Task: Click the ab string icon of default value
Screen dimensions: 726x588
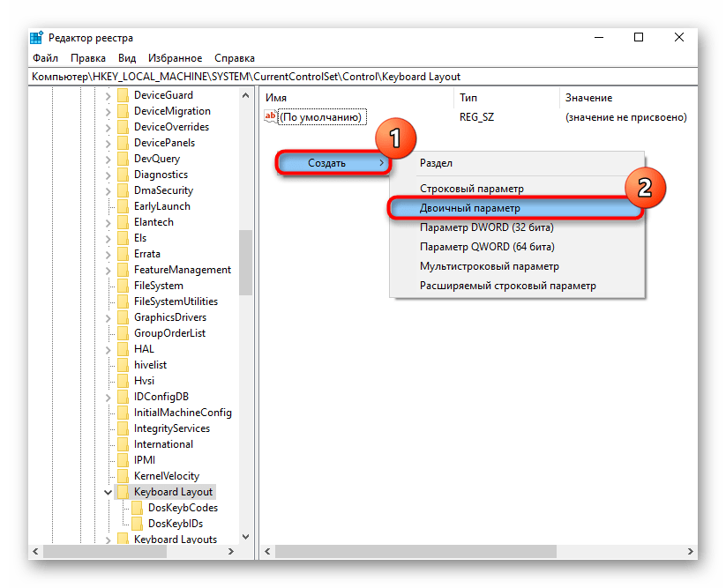Action: [x=271, y=116]
